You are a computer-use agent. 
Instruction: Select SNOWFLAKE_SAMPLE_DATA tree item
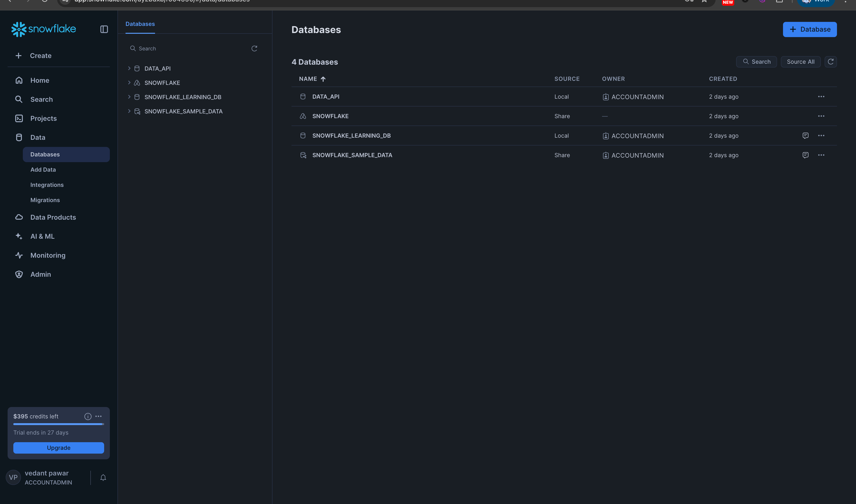click(x=183, y=111)
